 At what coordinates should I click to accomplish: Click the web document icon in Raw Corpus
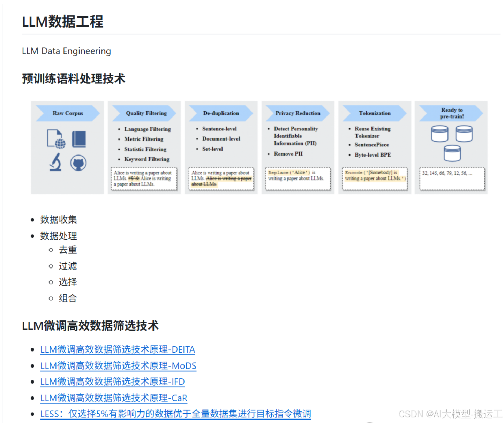[56, 139]
